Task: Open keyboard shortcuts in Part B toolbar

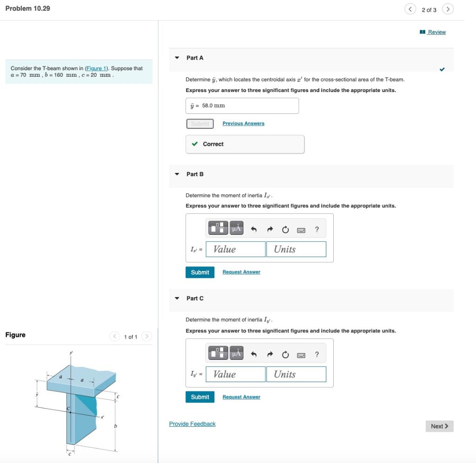Action: pyautogui.click(x=301, y=230)
